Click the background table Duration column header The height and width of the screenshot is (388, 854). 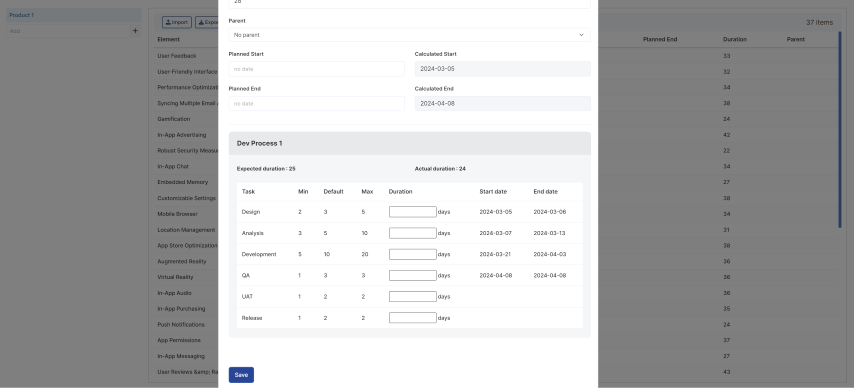735,39
